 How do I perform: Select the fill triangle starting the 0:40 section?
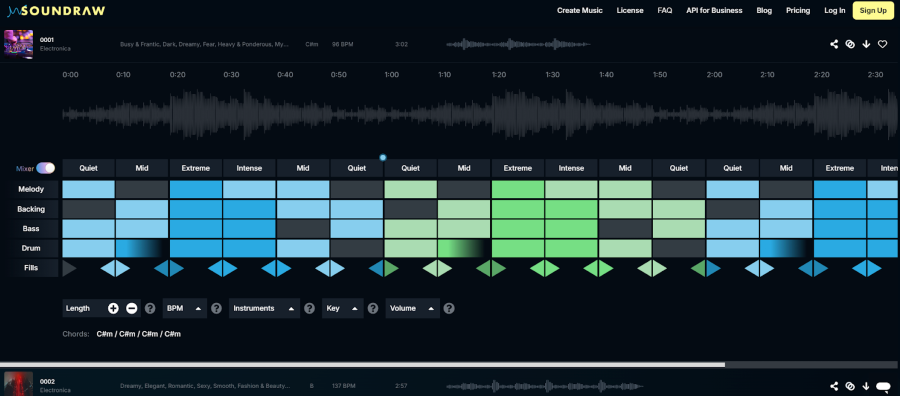tap(284, 268)
